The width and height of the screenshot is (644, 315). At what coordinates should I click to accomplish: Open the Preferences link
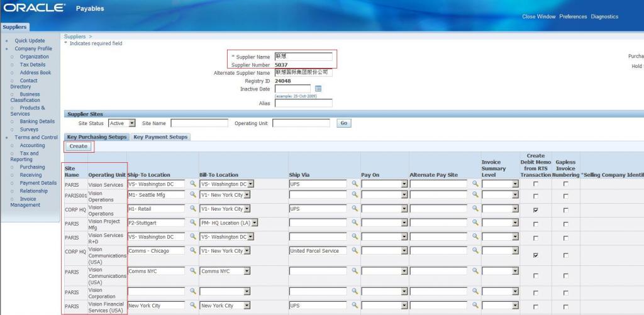(x=573, y=16)
